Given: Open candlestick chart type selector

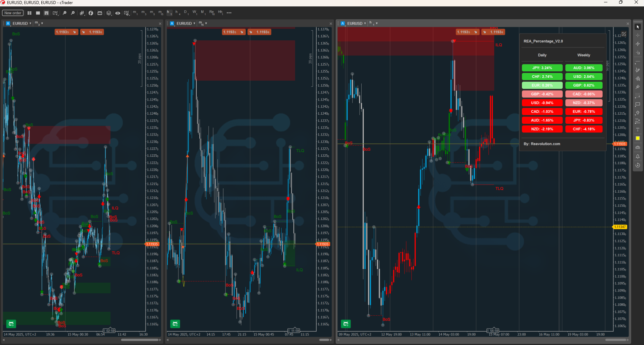Looking at the screenshot, I should click(x=82, y=13).
